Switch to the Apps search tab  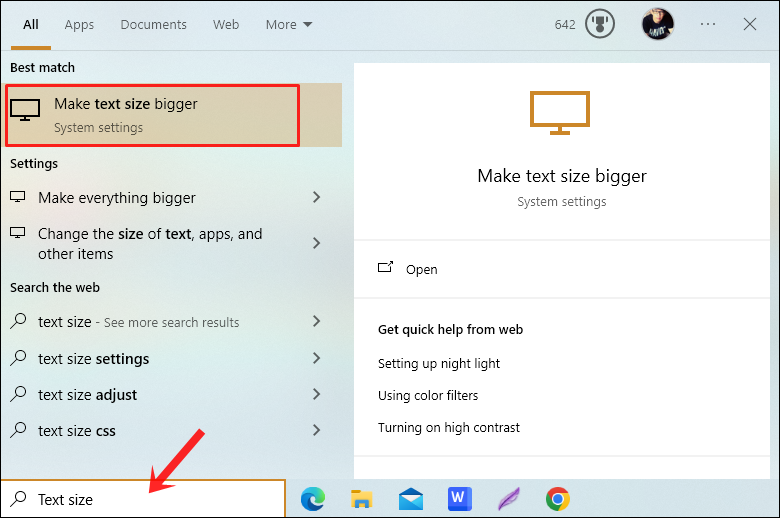click(79, 25)
